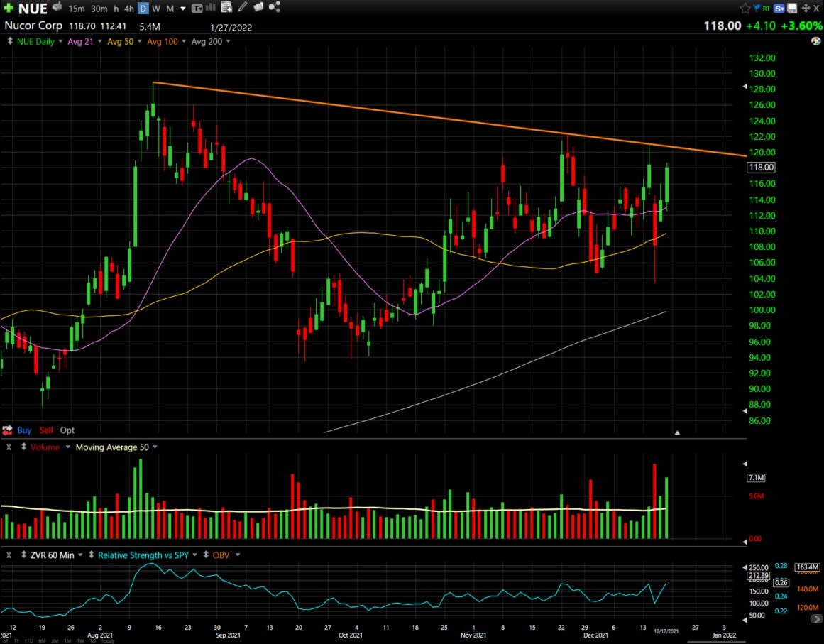824x644 pixels.
Task: Remove the Volume pane with its X
Action: tap(9, 447)
